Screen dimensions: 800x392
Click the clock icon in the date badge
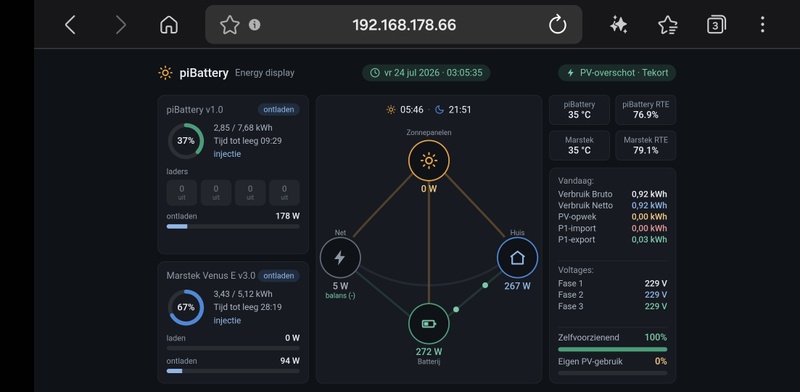(374, 73)
